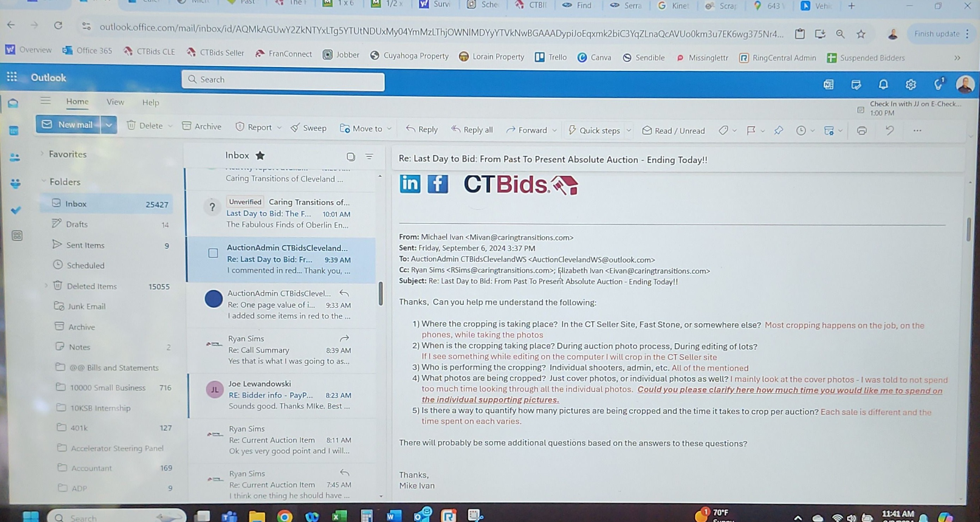
Task: Switch to the Help tab
Action: click(151, 102)
